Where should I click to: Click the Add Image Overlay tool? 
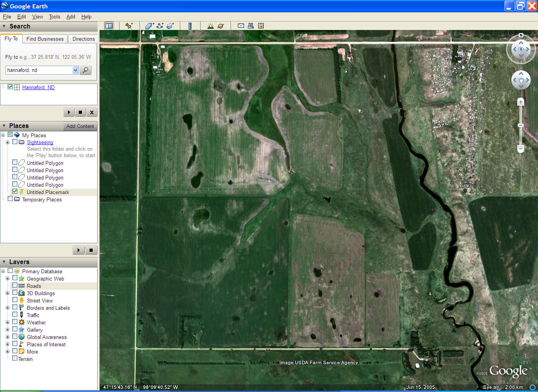170,26
